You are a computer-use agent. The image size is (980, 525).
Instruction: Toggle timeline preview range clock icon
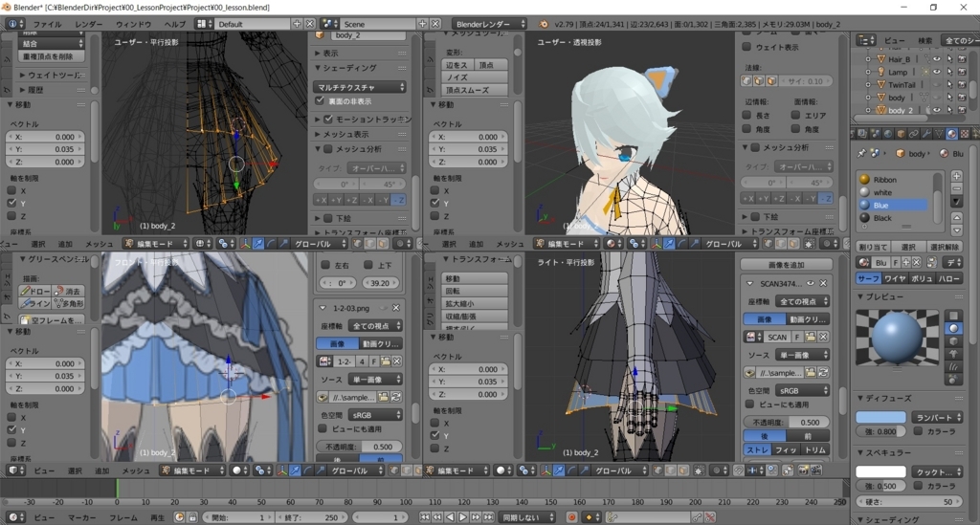[x=179, y=517]
